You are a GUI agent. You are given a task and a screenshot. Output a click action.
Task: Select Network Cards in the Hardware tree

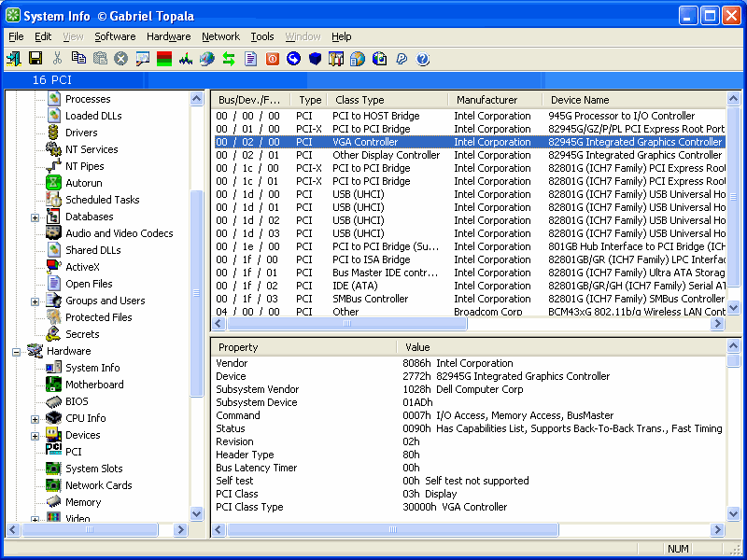point(98,485)
